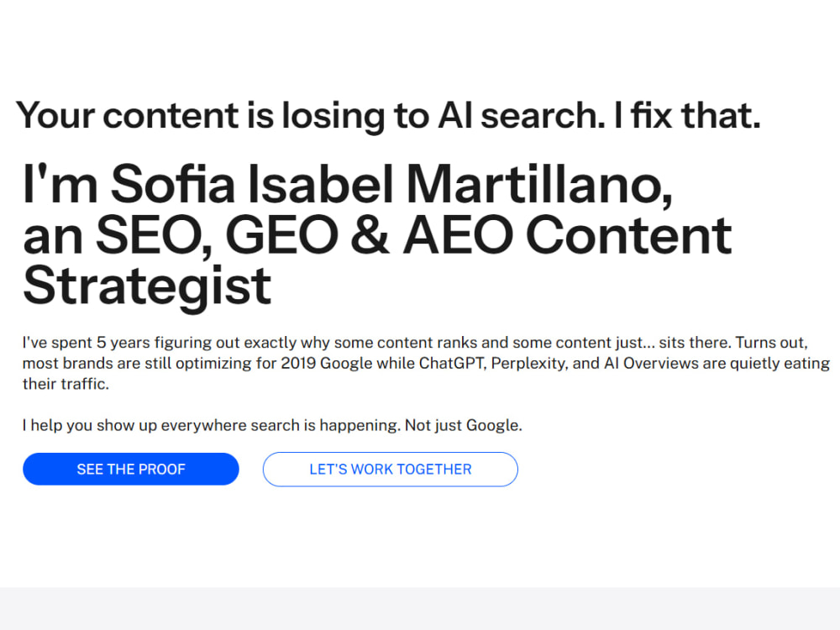This screenshot has width=840, height=630.
Task: Click the 'GEO' word in the heading
Action: 282,235
